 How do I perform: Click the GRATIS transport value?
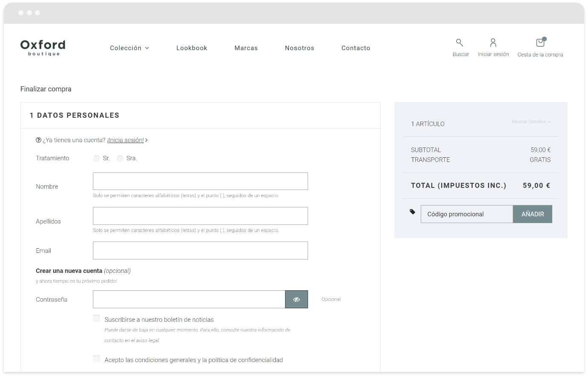pyautogui.click(x=540, y=160)
